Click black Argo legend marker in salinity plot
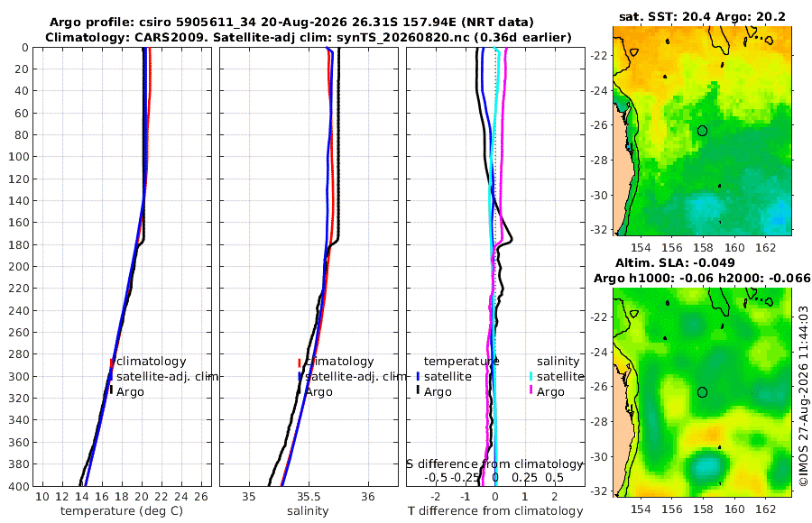 coord(299,391)
